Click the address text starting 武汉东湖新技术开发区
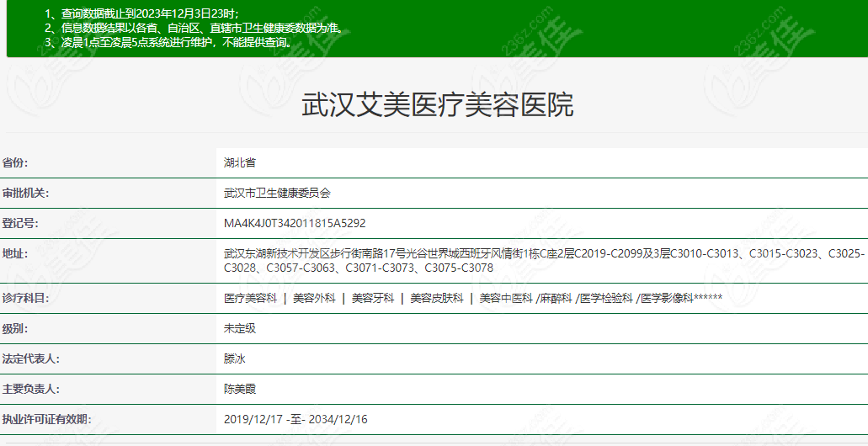The image size is (868, 446). [x=544, y=261]
